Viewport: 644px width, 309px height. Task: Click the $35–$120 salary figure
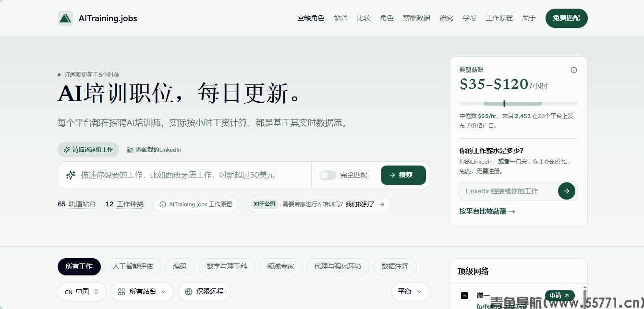494,84
